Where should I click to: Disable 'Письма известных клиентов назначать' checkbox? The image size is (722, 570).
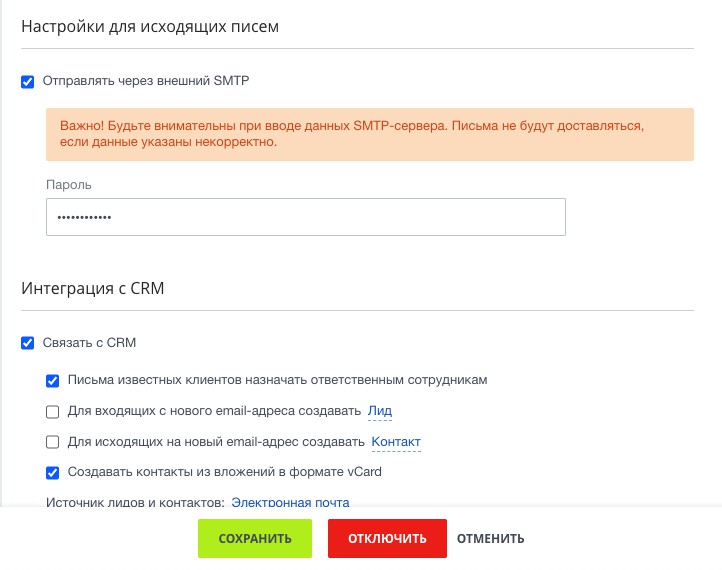pos(53,380)
